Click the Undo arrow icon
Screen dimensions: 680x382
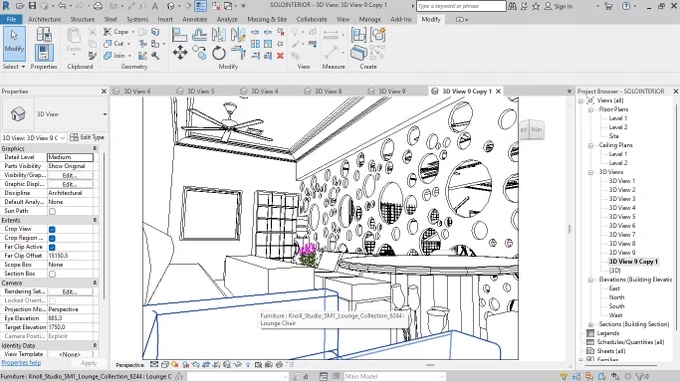coord(62,6)
